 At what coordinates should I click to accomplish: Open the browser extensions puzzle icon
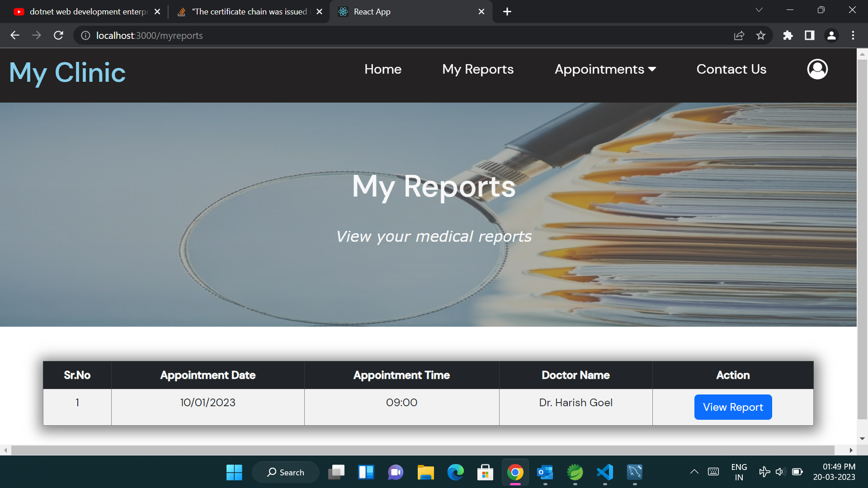pyautogui.click(x=788, y=35)
